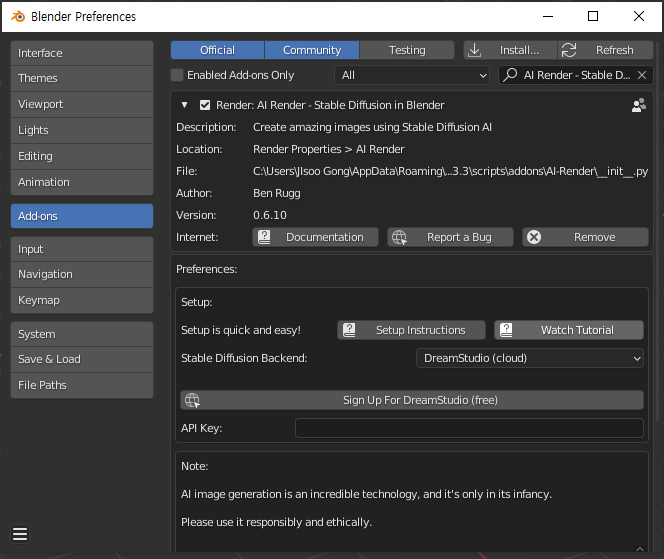Click the DreamStudio sign-up globe icon

[x=192, y=400]
